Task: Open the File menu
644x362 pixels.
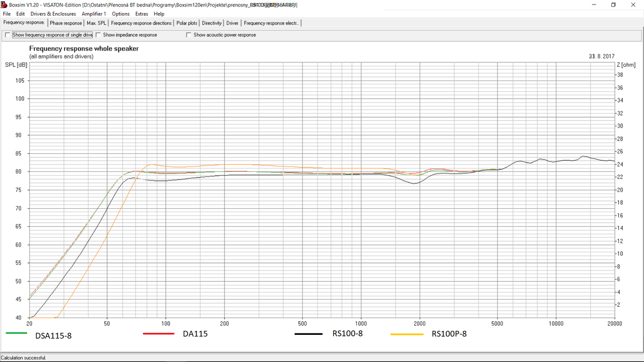Action: (x=7, y=14)
